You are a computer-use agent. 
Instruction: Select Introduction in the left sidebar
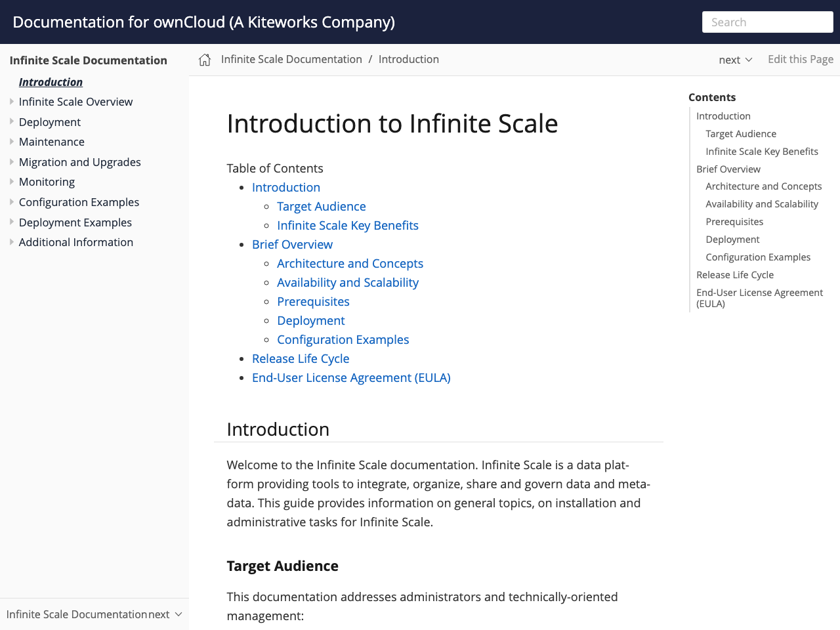[x=51, y=82]
